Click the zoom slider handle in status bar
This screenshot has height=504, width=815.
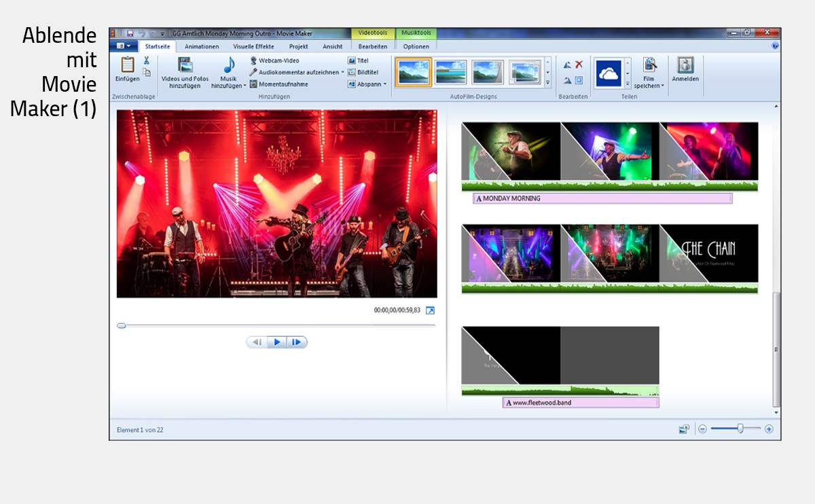(x=740, y=429)
